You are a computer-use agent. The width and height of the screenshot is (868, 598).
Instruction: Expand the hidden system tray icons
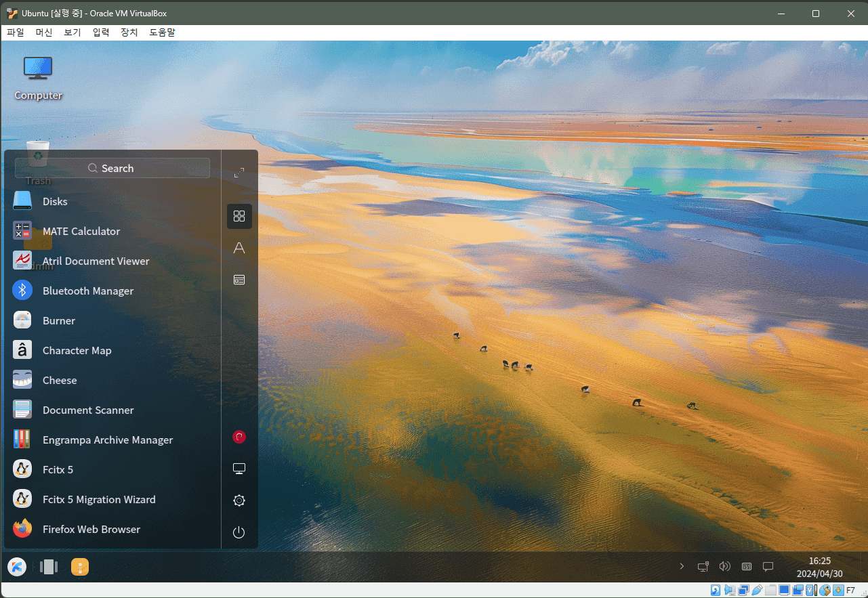682,566
